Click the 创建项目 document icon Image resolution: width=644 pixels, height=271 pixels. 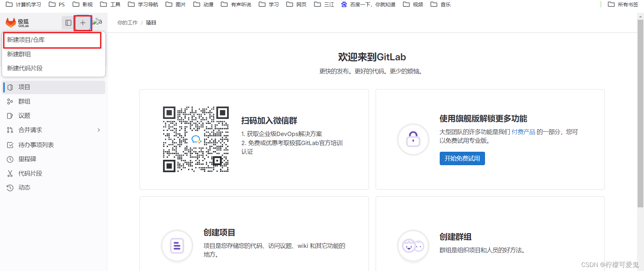click(x=177, y=246)
